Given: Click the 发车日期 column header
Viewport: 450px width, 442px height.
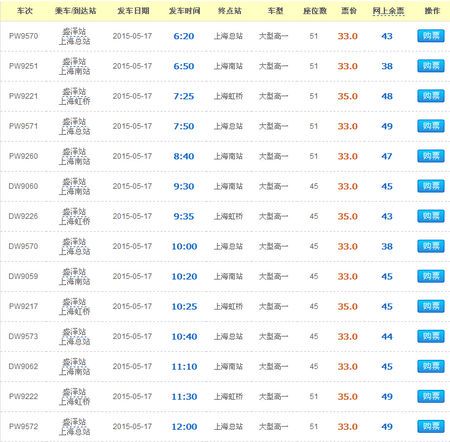Looking at the screenshot, I should (133, 11).
